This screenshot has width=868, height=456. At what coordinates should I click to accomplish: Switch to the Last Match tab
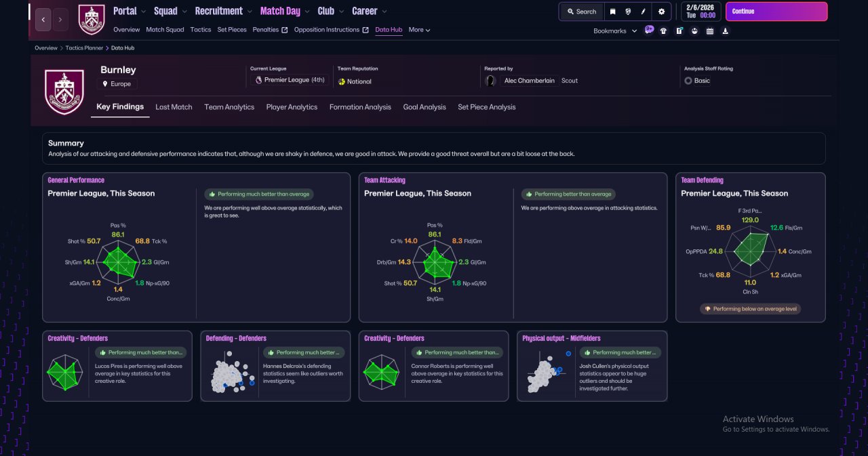(174, 107)
